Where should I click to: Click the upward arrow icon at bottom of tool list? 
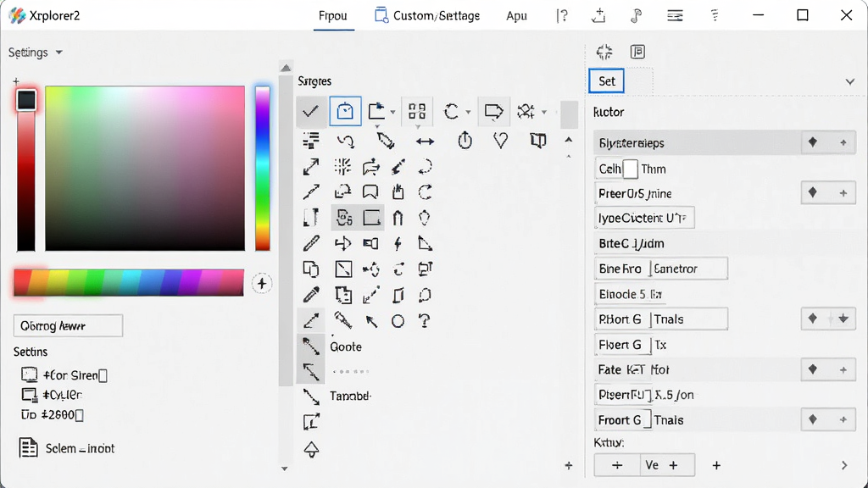pyautogui.click(x=311, y=449)
